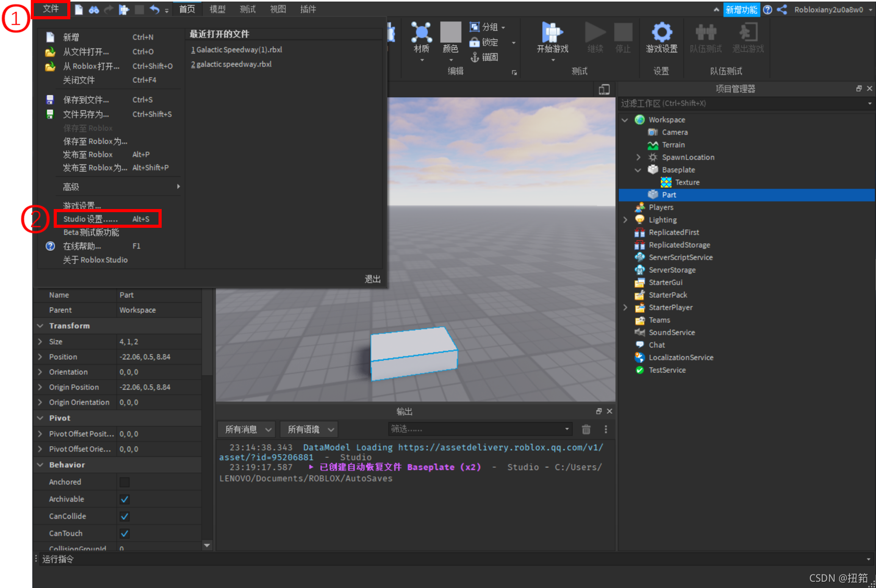
Task: Click the 开始游戏 play icon
Action: pyautogui.click(x=552, y=32)
